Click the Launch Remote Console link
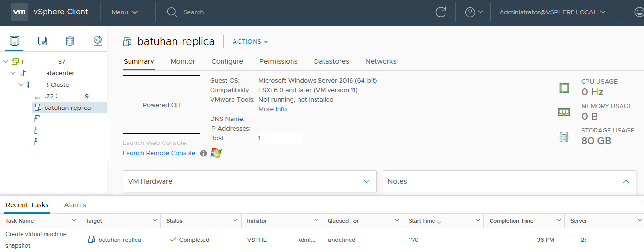Image resolution: width=644 pixels, height=252 pixels. [x=159, y=153]
